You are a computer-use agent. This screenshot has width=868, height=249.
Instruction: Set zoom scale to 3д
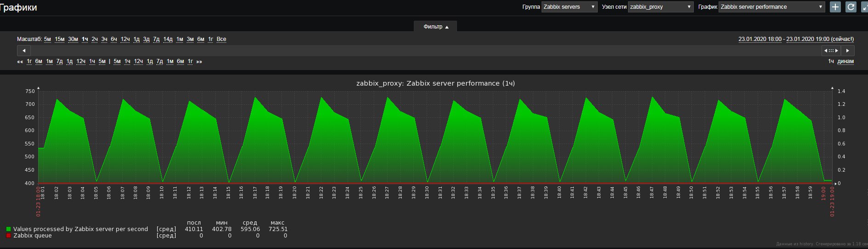click(x=146, y=39)
